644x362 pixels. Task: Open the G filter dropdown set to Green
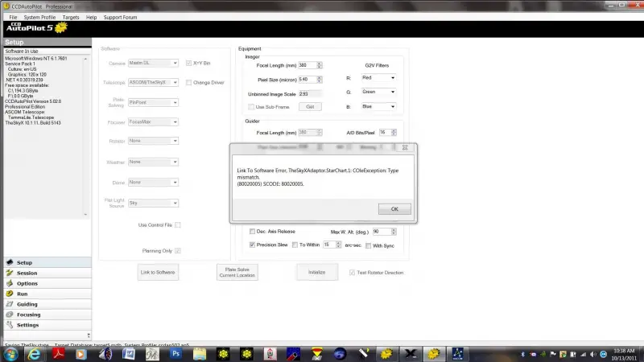[378, 92]
